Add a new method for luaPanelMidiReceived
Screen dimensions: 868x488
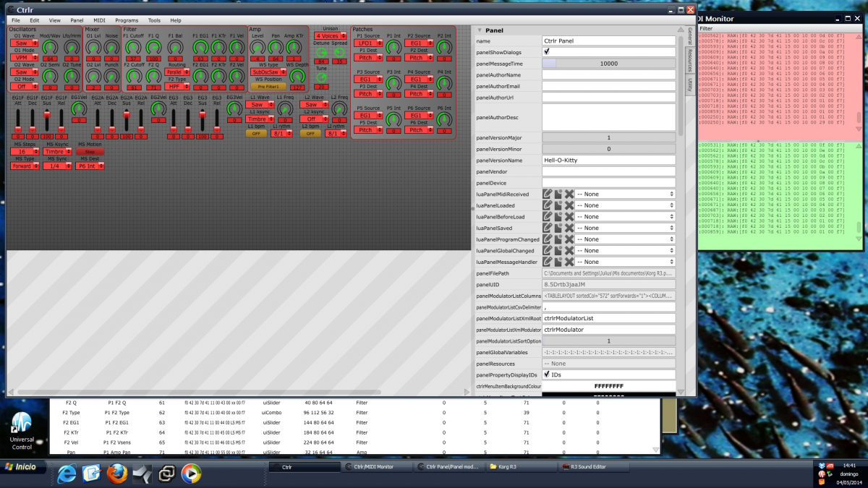[x=558, y=194]
